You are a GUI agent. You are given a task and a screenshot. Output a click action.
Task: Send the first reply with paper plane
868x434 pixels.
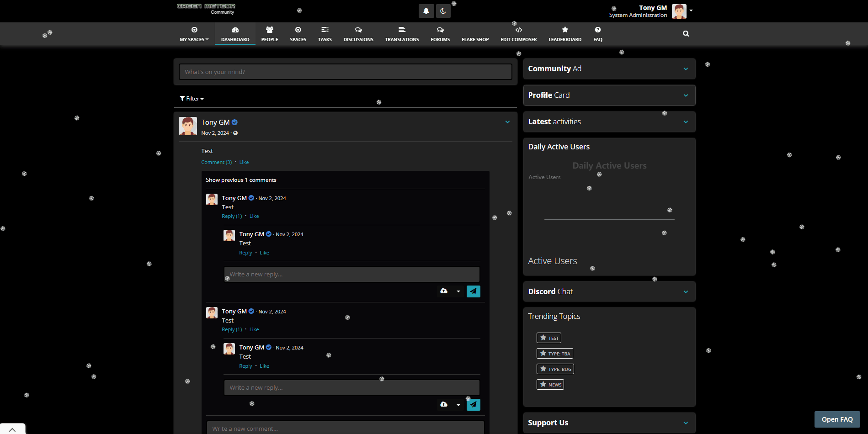pyautogui.click(x=473, y=291)
